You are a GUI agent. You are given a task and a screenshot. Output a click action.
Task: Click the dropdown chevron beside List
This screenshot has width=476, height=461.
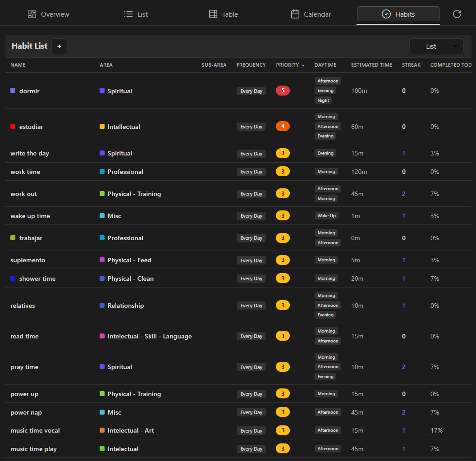[455, 46]
